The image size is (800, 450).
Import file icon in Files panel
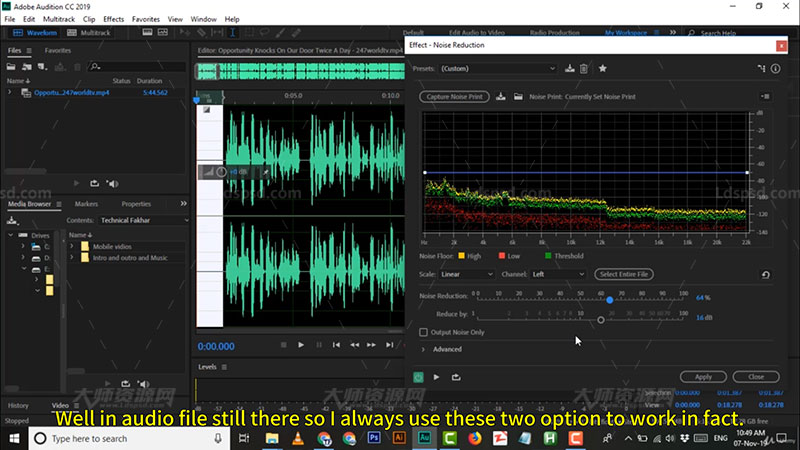27,66
